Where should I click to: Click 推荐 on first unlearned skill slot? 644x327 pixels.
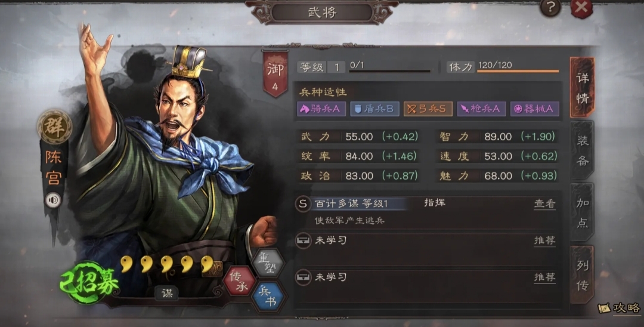coord(544,240)
